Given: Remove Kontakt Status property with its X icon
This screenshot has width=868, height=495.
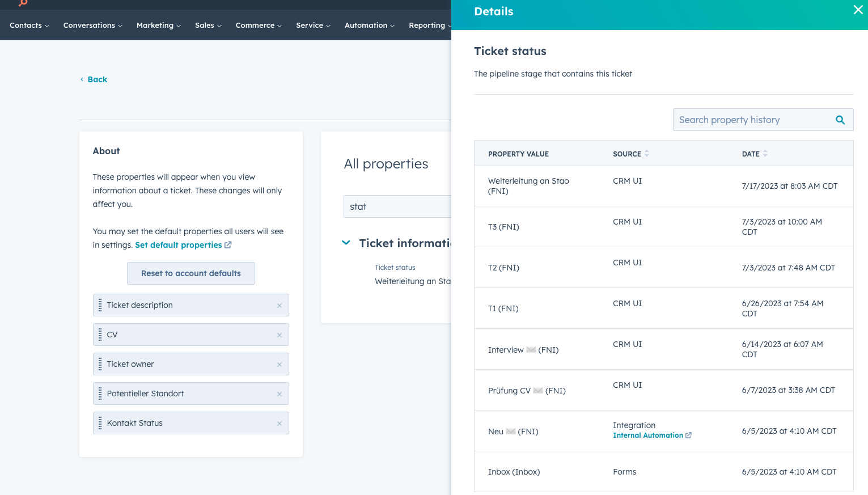Looking at the screenshot, I should 279,424.
